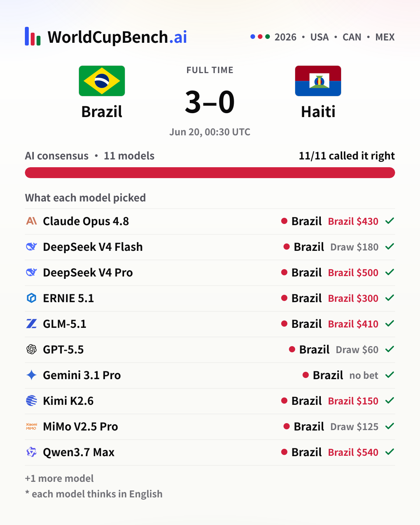Click the GLM-5.1 Z logo icon
The image size is (420, 525).
tap(31, 324)
